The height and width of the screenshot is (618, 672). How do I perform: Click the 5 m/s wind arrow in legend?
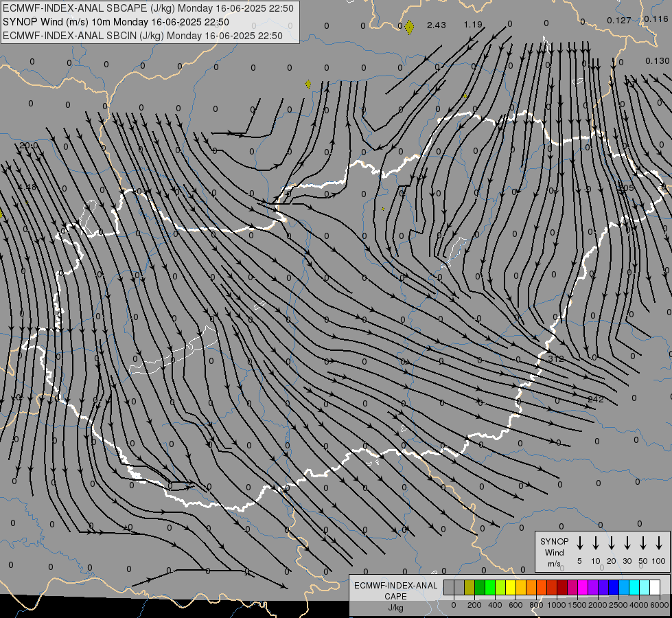click(x=580, y=543)
